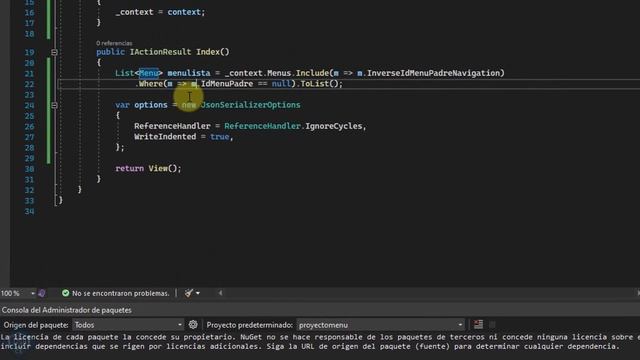This screenshot has width=640, height=360.
Task: Click the 'Menus' DbSet on line 21
Action: tap(279, 73)
